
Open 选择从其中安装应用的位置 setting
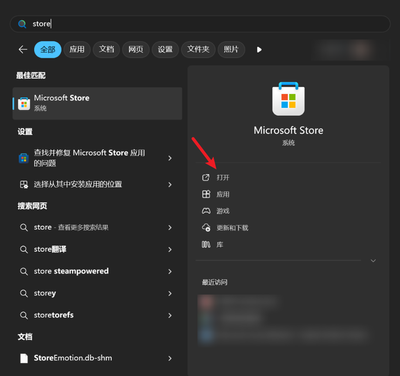point(97,184)
